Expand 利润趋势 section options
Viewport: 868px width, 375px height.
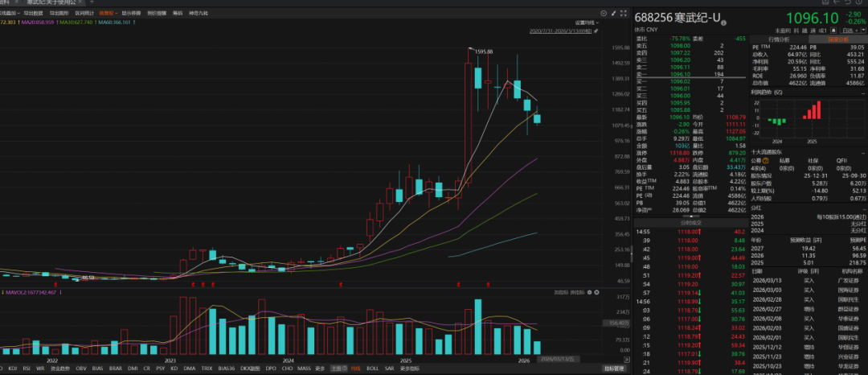coord(863,93)
